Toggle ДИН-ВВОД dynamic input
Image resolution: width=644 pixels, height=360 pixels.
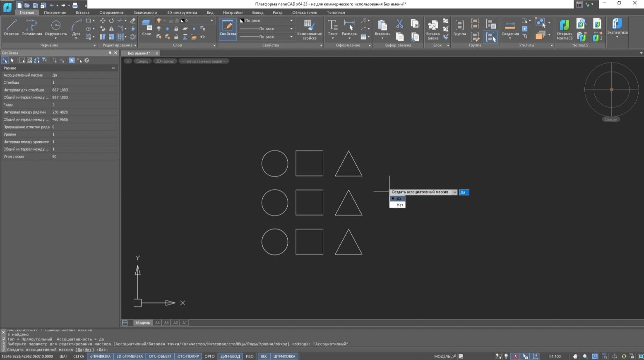[230, 356]
